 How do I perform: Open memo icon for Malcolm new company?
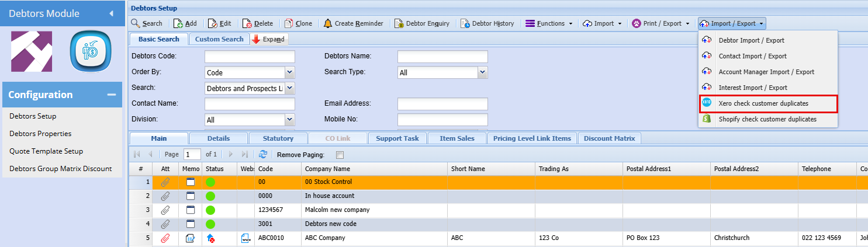[191, 210]
